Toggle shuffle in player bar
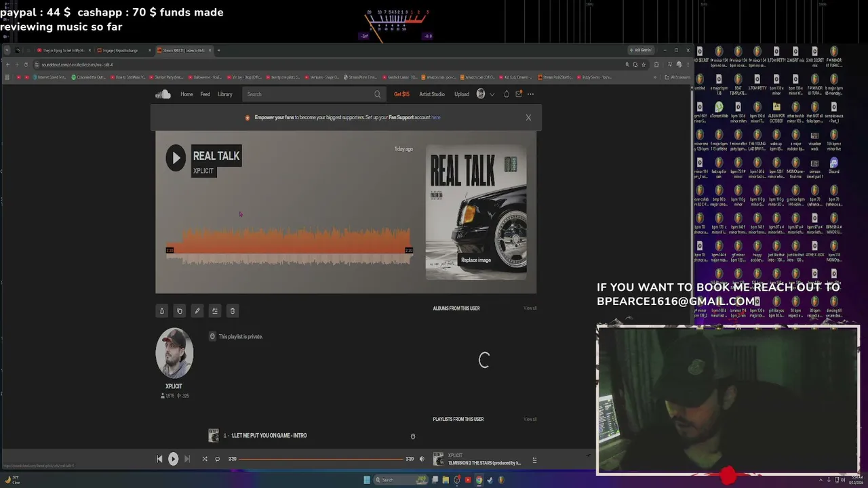The height and width of the screenshot is (488, 868). tap(205, 459)
